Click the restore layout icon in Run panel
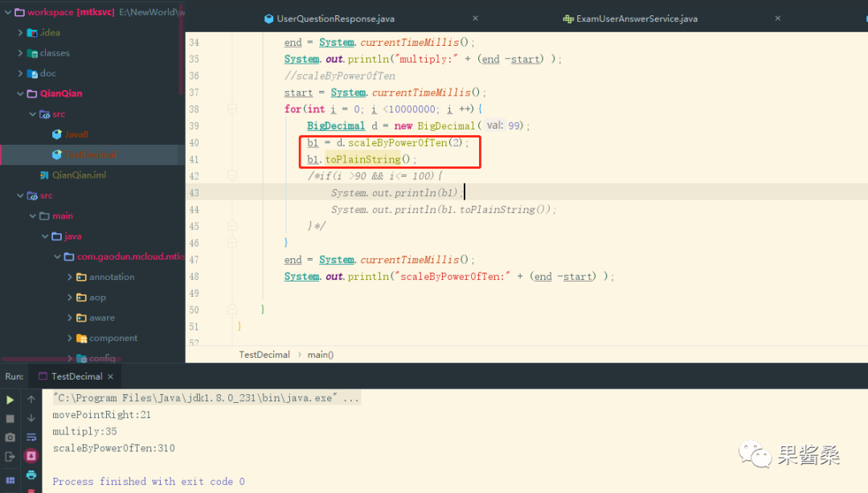The width and height of the screenshot is (868, 493). coord(10,480)
